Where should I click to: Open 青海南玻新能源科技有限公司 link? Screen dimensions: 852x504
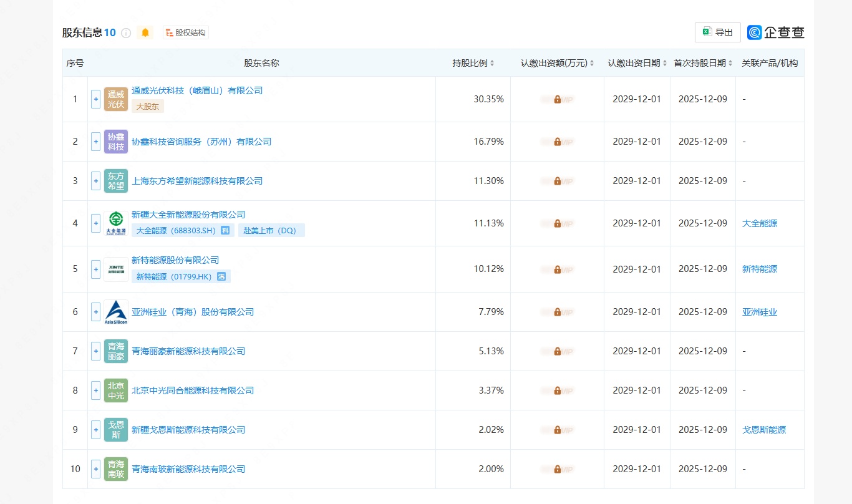tap(188, 469)
